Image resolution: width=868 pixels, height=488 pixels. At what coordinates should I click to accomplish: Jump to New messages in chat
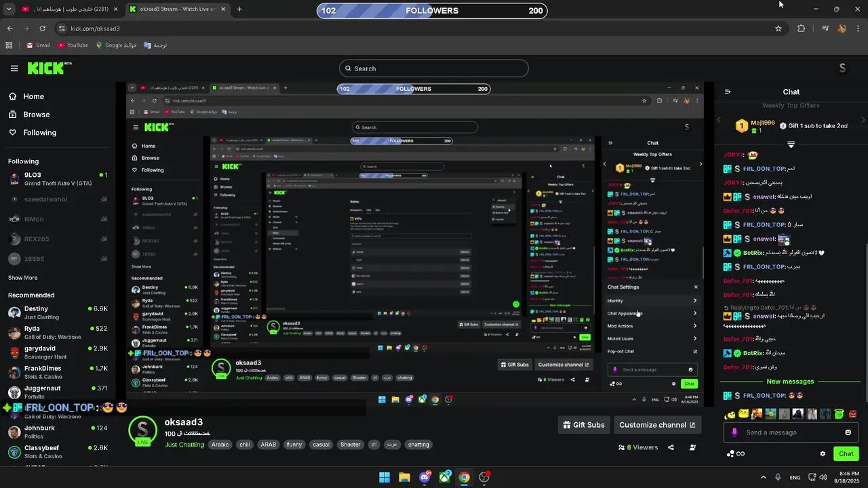pyautogui.click(x=790, y=382)
